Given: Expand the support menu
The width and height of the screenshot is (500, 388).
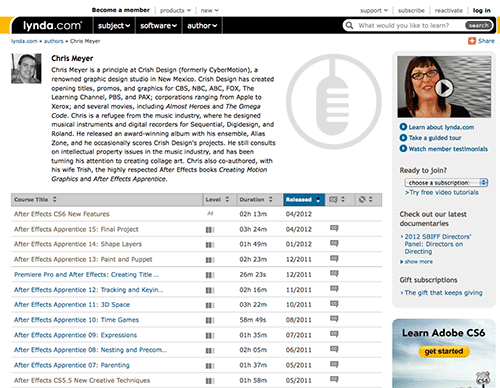Looking at the screenshot, I should click(x=374, y=10).
